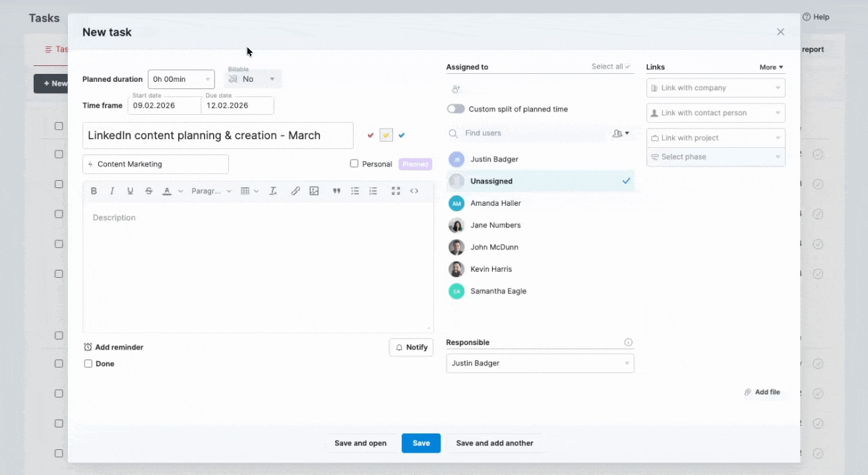Open the Planned duration dropdown
Screen dimensions: 868x475
tap(181, 79)
